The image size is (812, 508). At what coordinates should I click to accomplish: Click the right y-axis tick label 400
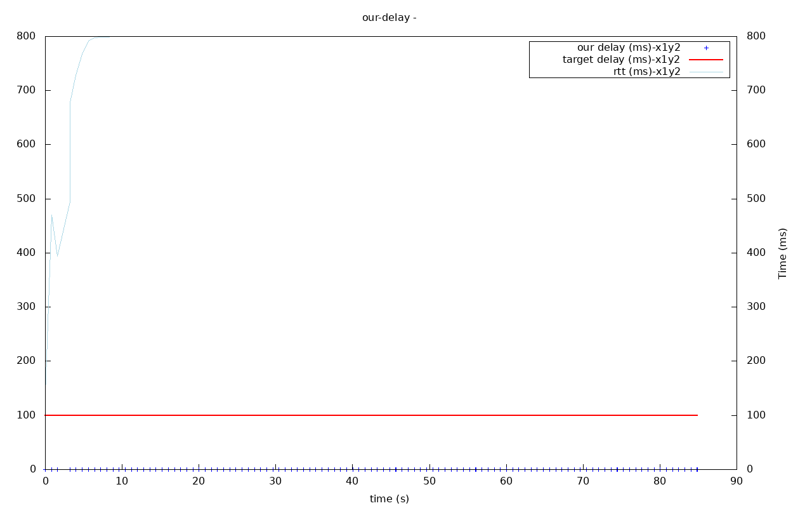756,253
